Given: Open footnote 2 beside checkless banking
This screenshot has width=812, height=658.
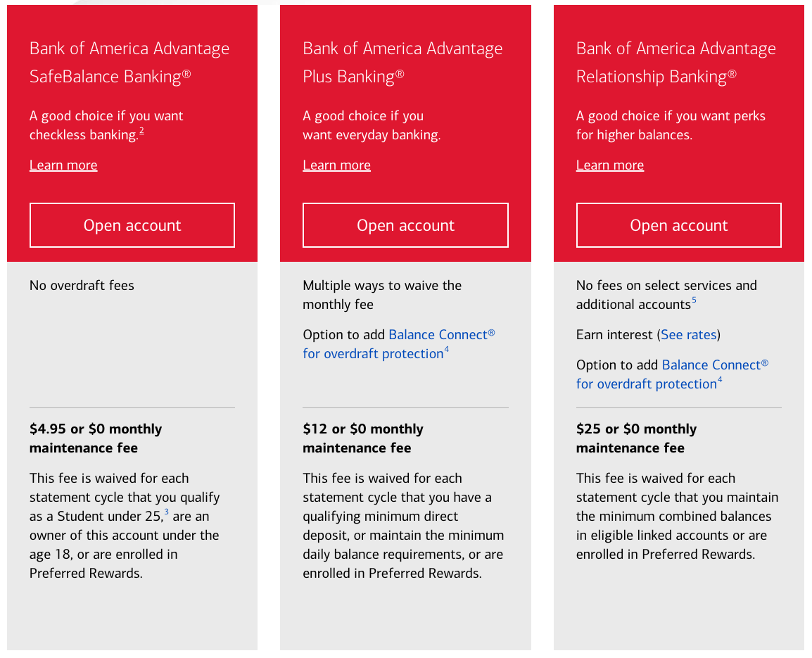Looking at the screenshot, I should pyautogui.click(x=141, y=131).
